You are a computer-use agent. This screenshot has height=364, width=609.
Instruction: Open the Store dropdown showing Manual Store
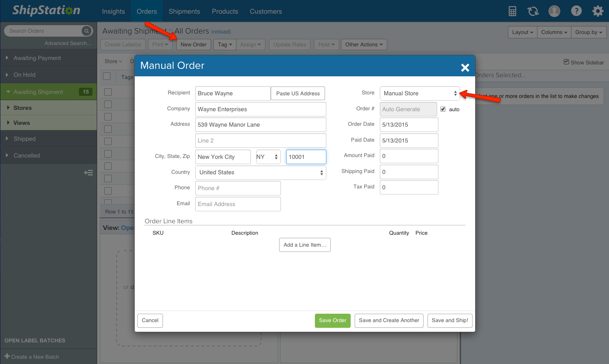click(x=420, y=94)
